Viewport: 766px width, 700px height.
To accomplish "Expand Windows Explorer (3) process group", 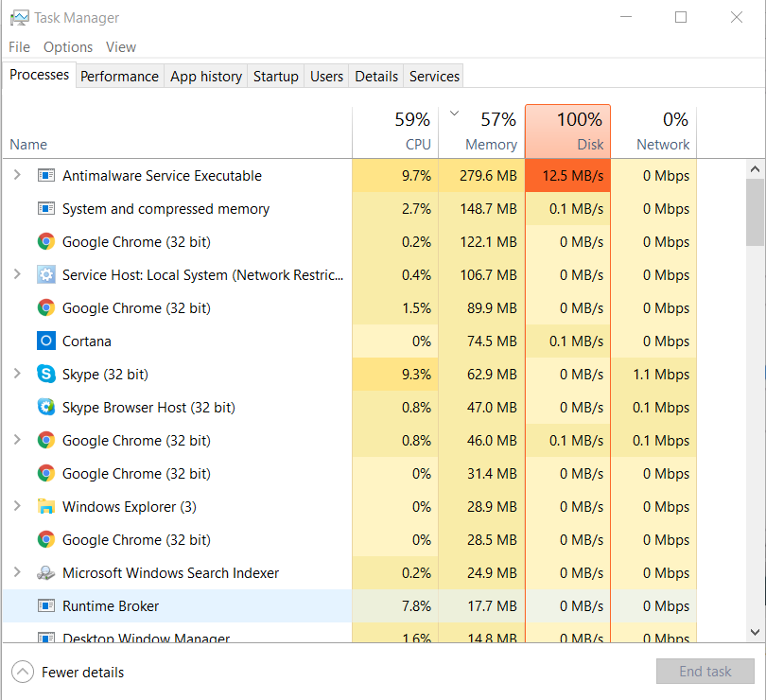I will click(x=17, y=507).
